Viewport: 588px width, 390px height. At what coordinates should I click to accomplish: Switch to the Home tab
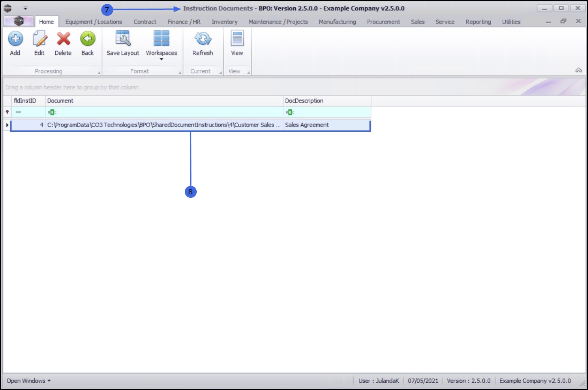47,22
